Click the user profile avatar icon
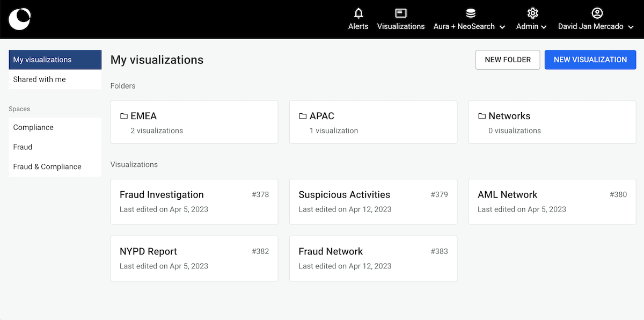 (x=597, y=13)
